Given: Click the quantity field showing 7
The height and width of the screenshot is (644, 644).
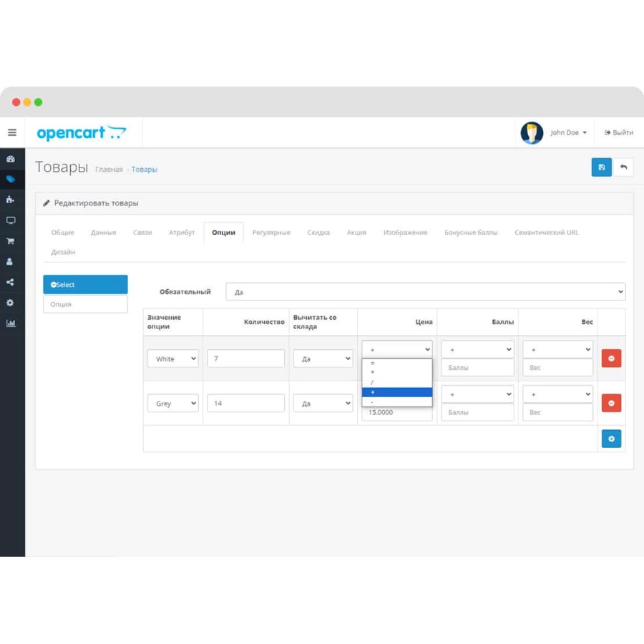Looking at the screenshot, I should (x=245, y=358).
